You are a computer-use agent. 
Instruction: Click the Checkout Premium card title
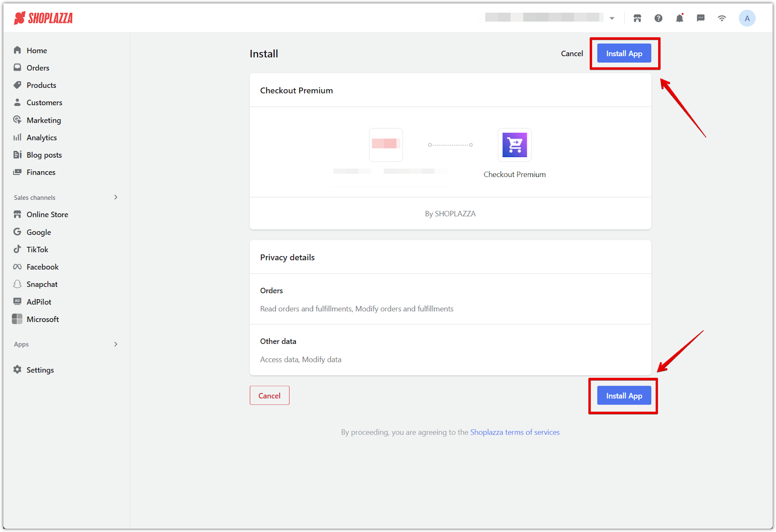296,91
